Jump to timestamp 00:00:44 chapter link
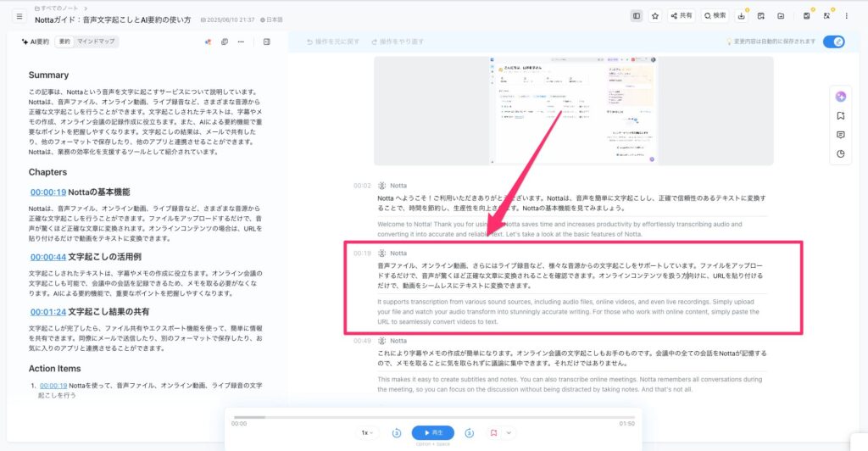Image resolution: width=868 pixels, height=451 pixels. [x=48, y=258]
